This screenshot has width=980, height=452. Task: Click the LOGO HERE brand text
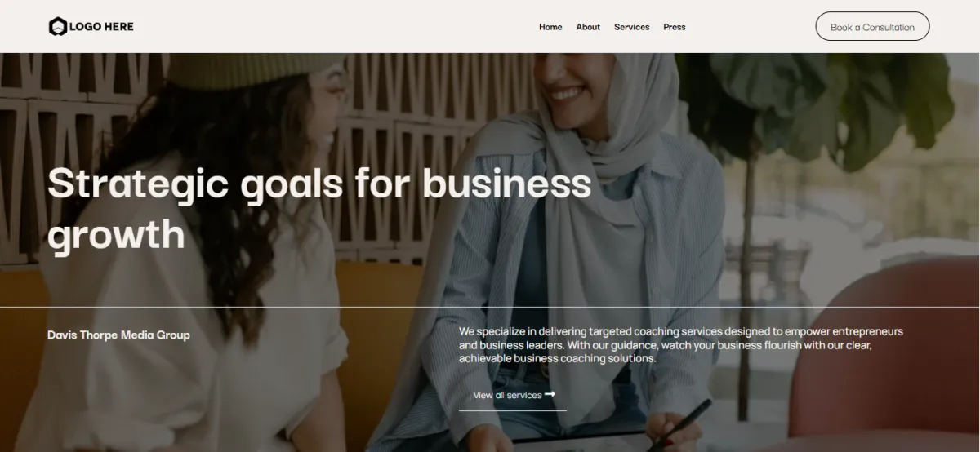[101, 27]
